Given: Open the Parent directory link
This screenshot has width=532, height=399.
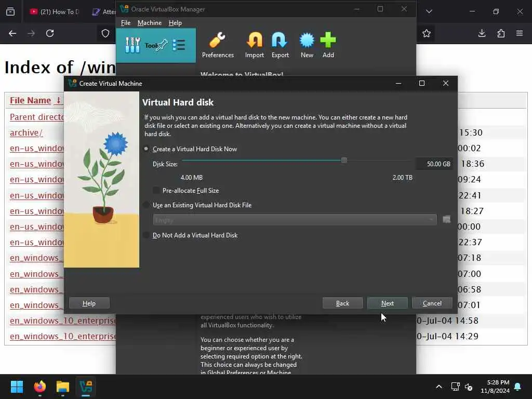Looking at the screenshot, I should (x=37, y=117).
